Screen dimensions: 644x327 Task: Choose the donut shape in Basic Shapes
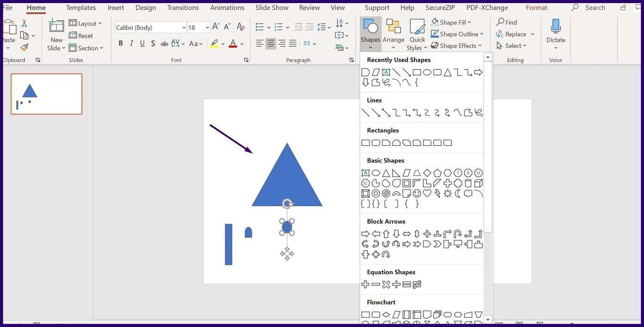click(x=376, y=193)
